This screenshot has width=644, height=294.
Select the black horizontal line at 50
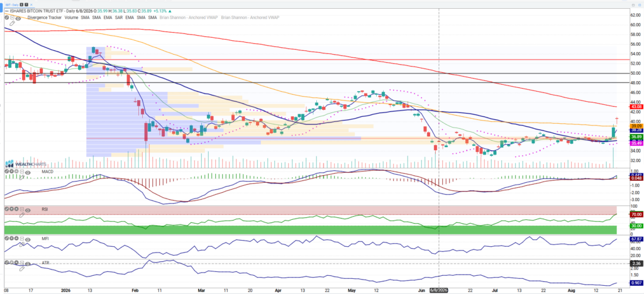316,73
